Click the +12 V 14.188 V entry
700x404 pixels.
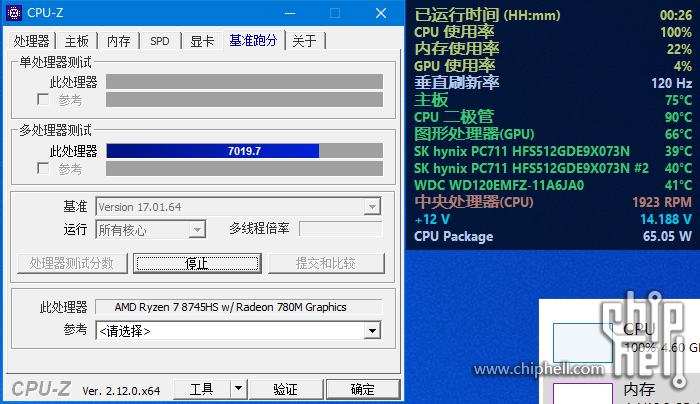[x=553, y=219]
